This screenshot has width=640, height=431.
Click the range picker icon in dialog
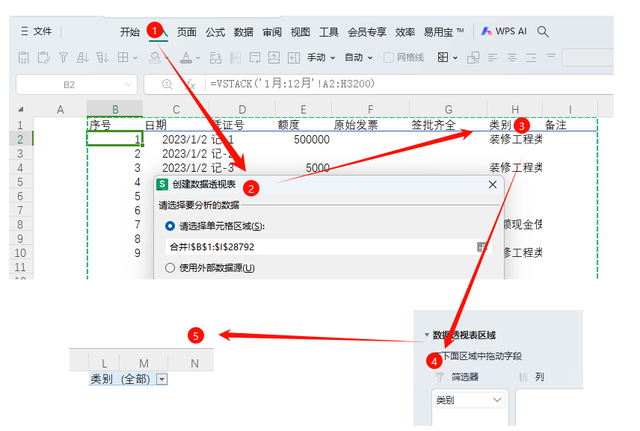[482, 247]
